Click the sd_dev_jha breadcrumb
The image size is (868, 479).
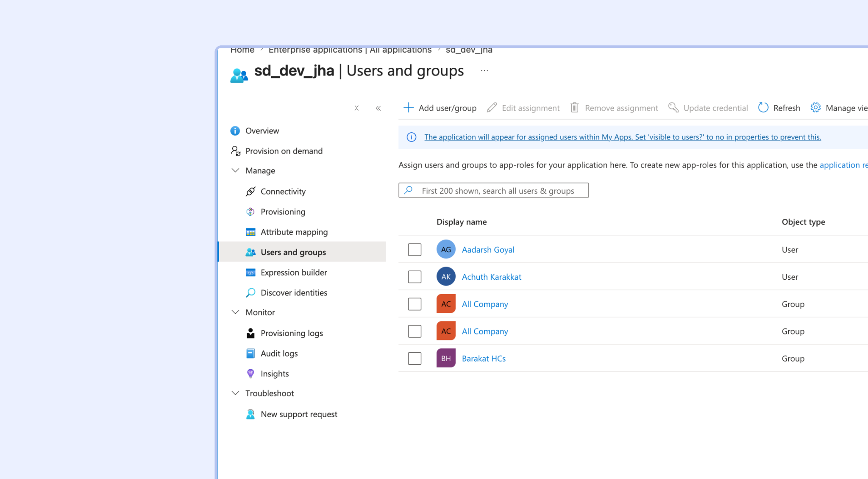469,50
